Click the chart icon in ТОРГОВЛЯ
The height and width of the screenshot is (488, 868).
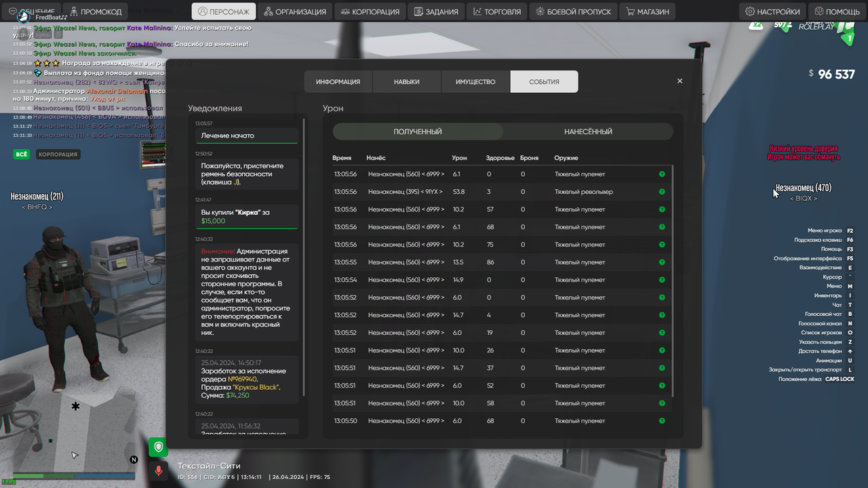tap(477, 12)
